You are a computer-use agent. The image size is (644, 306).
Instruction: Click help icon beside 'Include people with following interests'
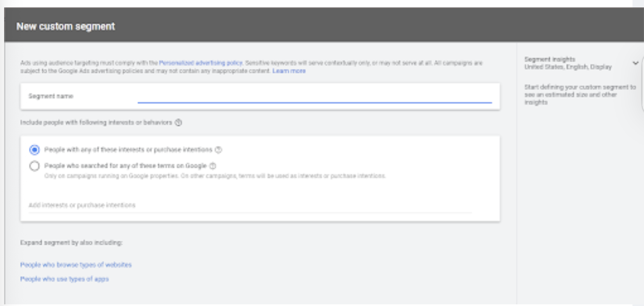[x=178, y=123]
